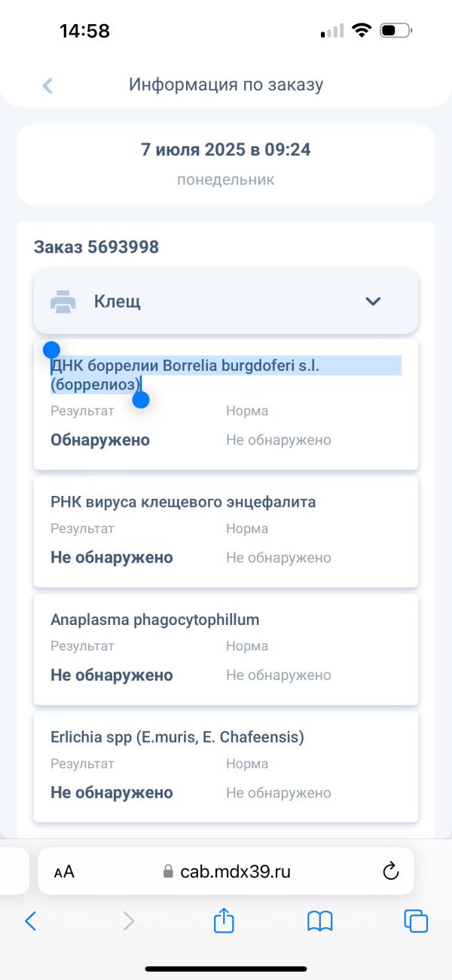Open Safari bookmarks book icon
452x980 pixels.
tap(320, 920)
